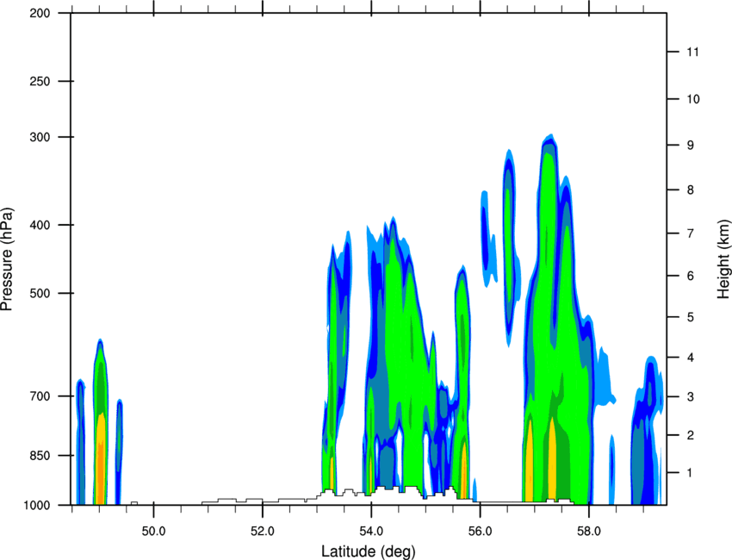Pick the 5 km height label
732x560 pixels.
(690, 317)
